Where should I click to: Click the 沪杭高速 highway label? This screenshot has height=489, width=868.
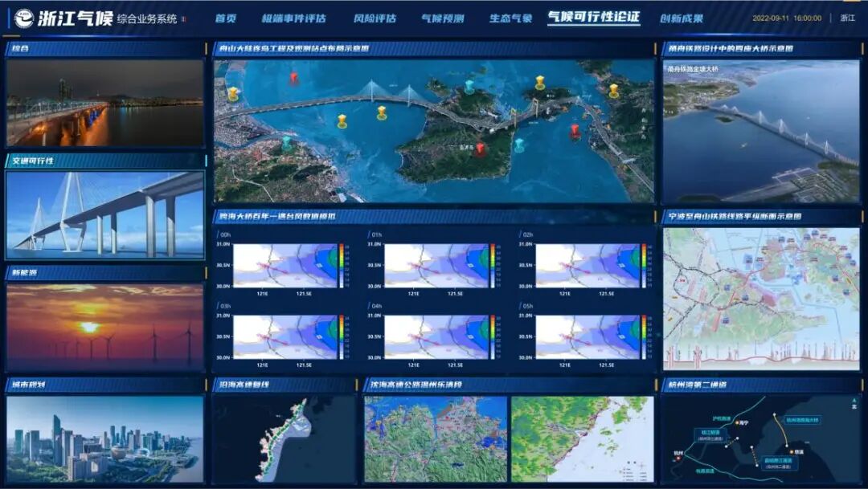point(723,419)
